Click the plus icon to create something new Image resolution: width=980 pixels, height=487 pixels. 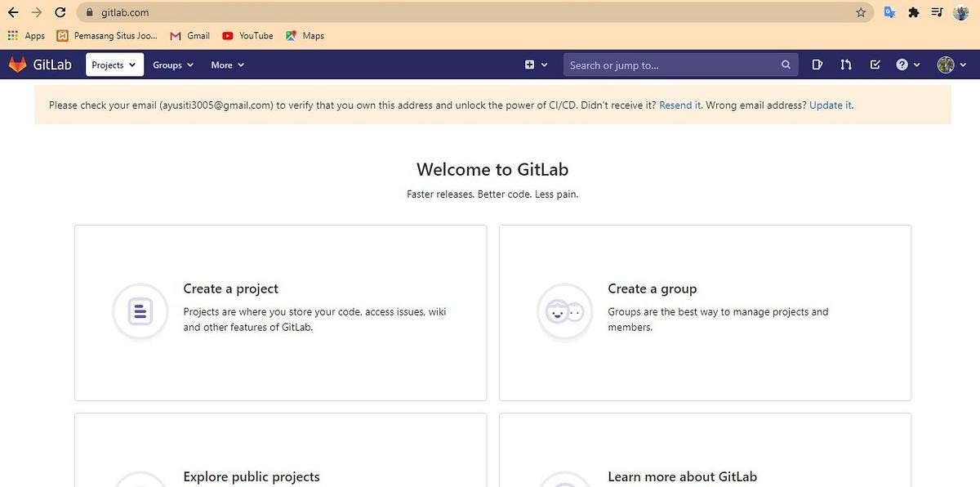point(529,65)
